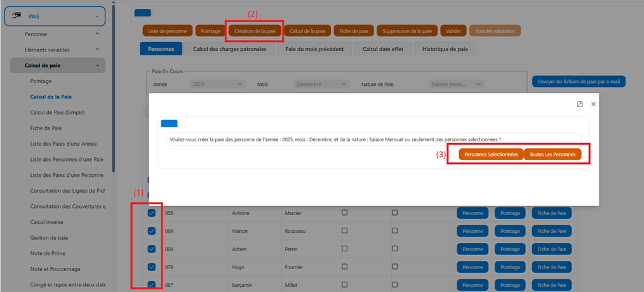Expand the Eléments variables submenu
Screen dimensions: 644x292
click(97, 50)
